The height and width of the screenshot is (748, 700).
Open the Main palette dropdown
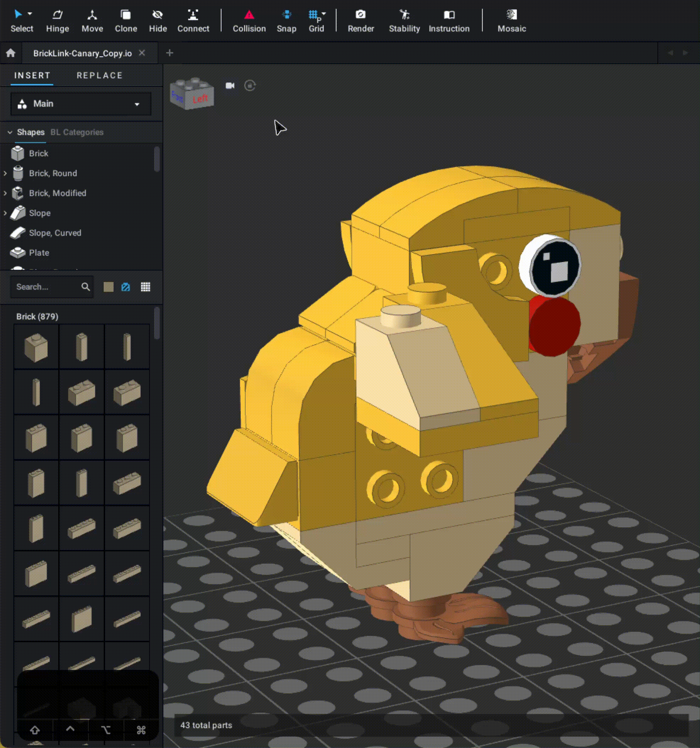[x=81, y=104]
